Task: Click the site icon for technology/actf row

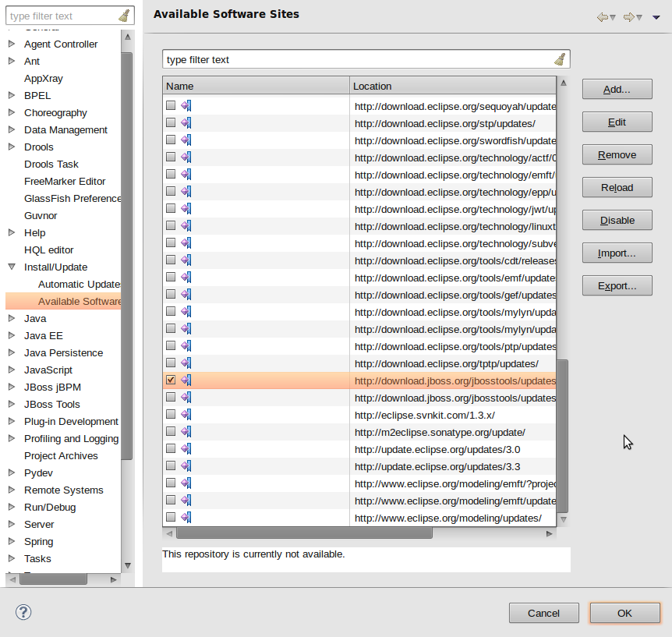Action: coord(186,157)
